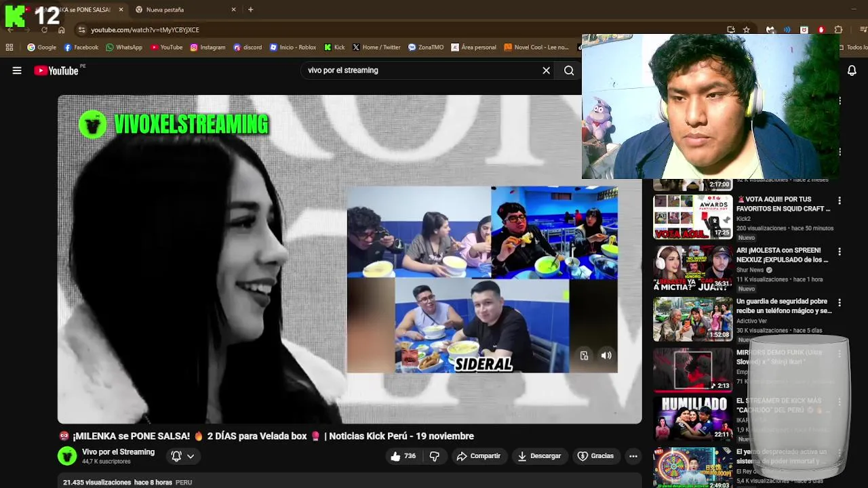This screenshot has height=488, width=868.
Task: Reload the page in browser toolbar
Action: 44,30
